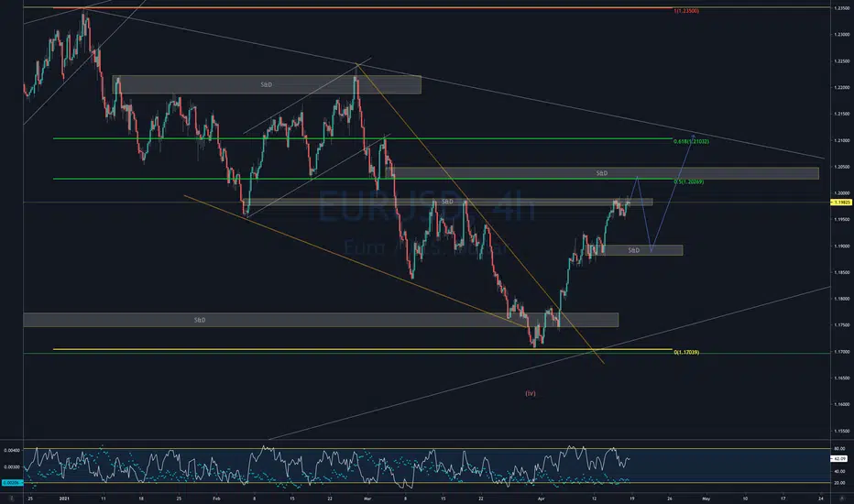The image size is (854, 504).
Task: Click the 1.23000 price axis label
Action: pos(842,34)
